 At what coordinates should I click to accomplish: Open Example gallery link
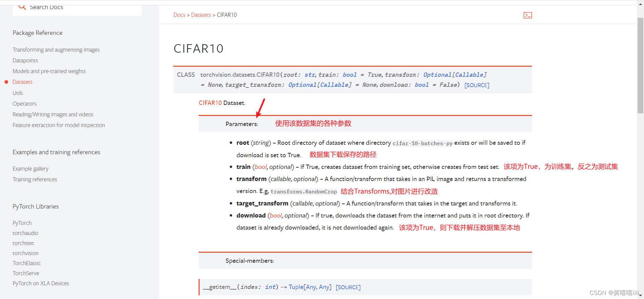click(31, 169)
